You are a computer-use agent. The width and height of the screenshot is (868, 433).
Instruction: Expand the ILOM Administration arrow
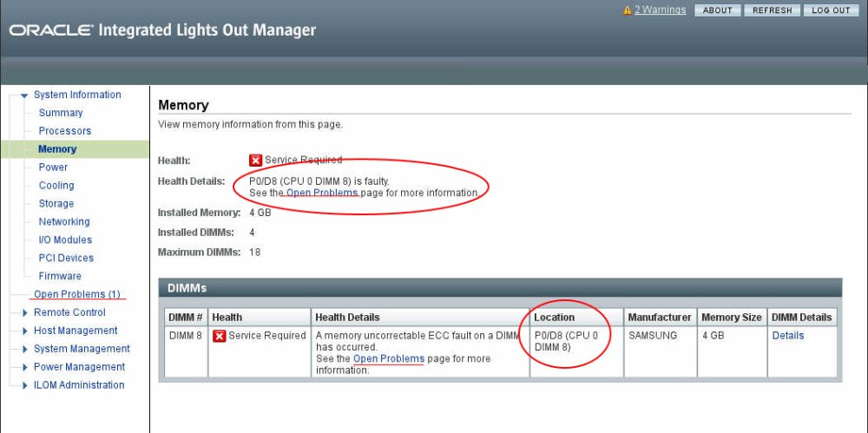(25, 386)
